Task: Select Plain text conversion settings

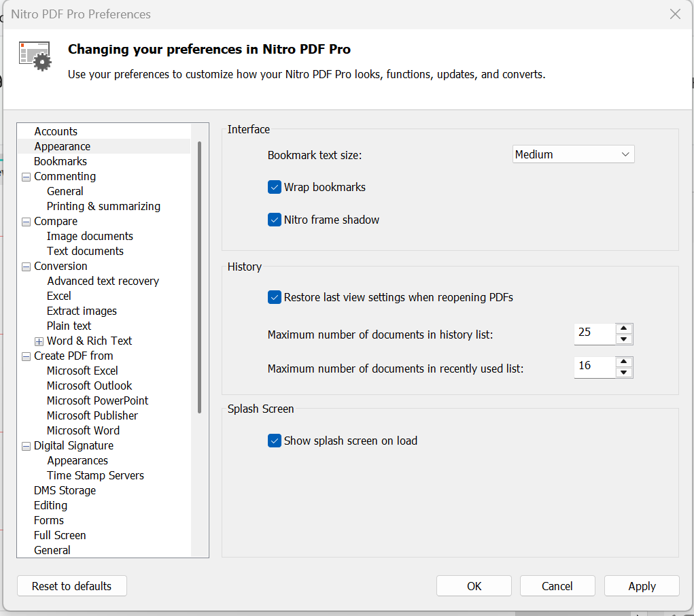Action: [x=69, y=326]
